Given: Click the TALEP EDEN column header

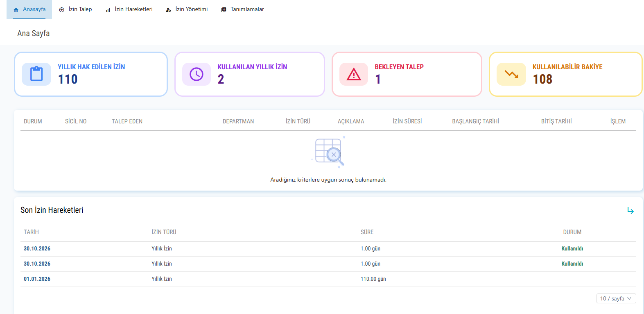Looking at the screenshot, I should click(127, 121).
